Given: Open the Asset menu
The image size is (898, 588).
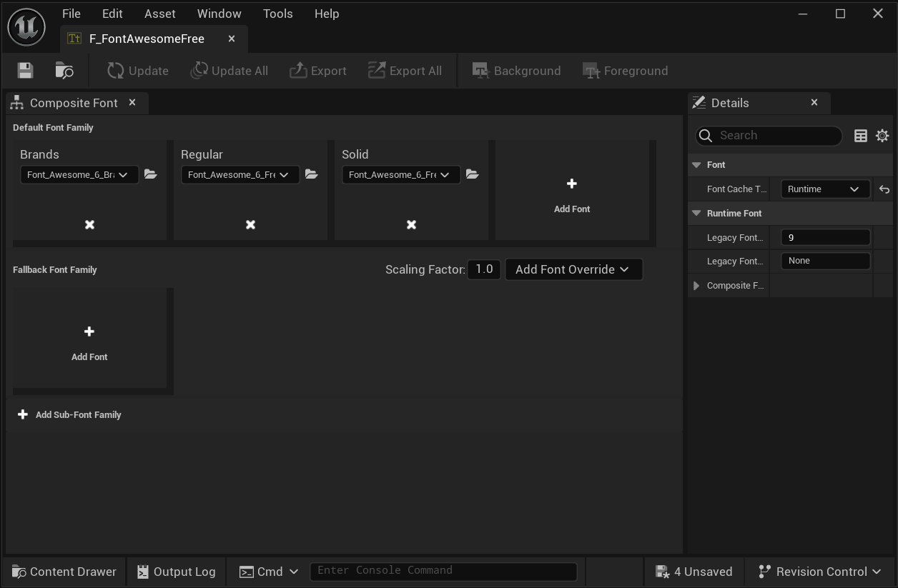Looking at the screenshot, I should (x=159, y=14).
